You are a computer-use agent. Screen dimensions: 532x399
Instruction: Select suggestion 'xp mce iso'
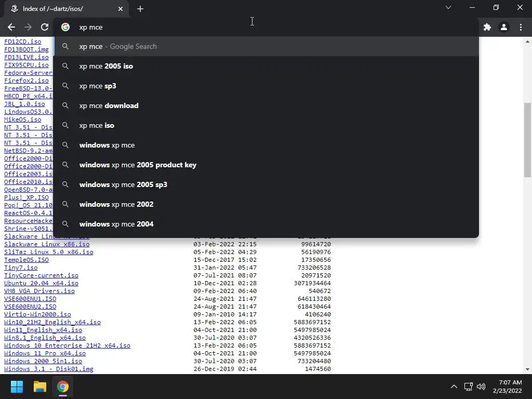[x=267, y=125]
